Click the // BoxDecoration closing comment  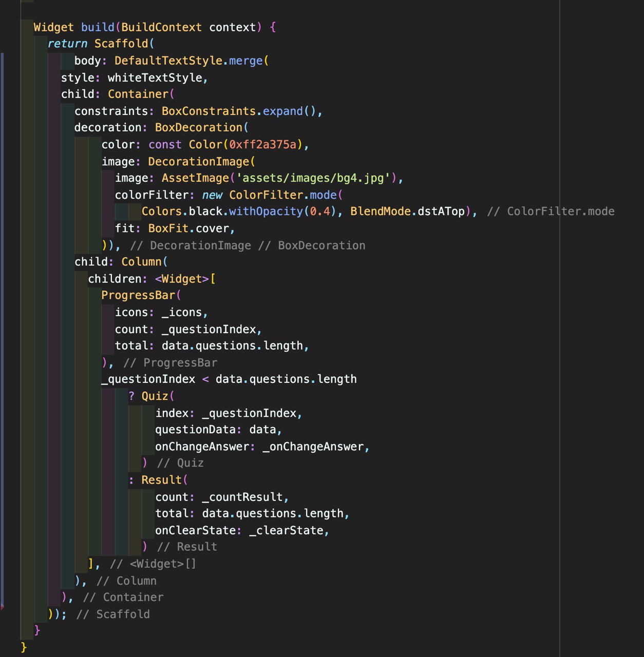point(312,245)
